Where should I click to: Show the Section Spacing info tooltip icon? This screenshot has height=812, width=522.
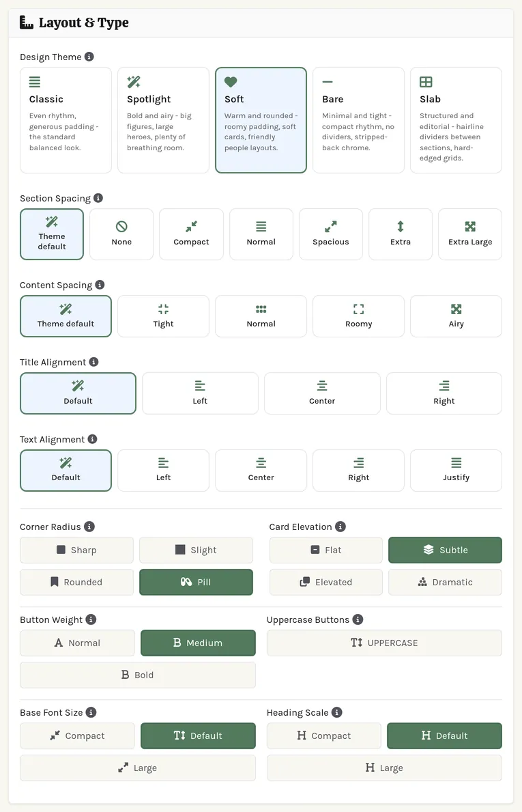coord(98,198)
